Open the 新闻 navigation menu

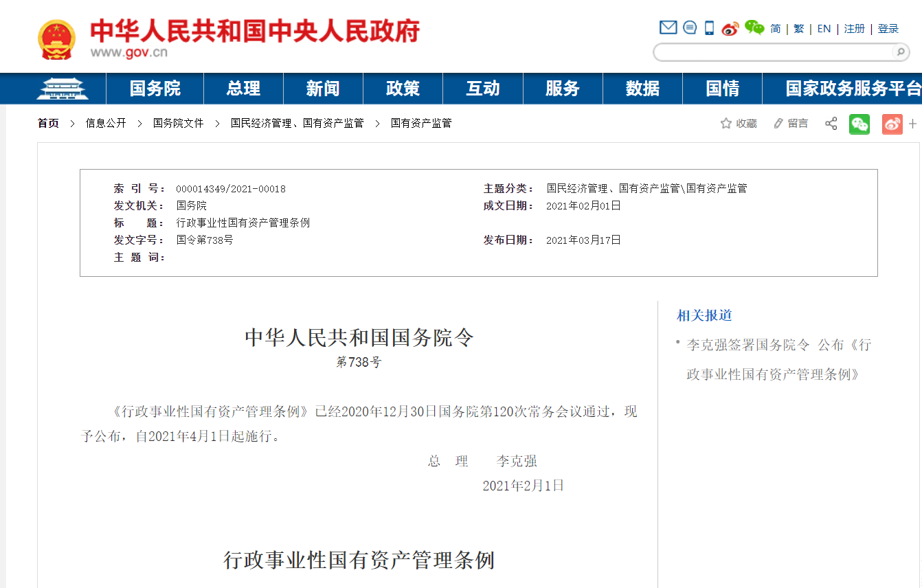pyautogui.click(x=323, y=89)
